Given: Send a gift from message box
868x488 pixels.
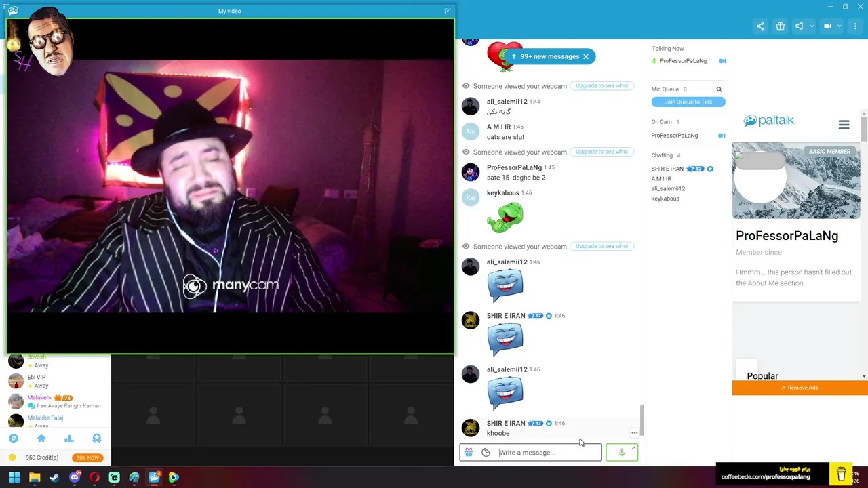Looking at the screenshot, I should (469, 453).
